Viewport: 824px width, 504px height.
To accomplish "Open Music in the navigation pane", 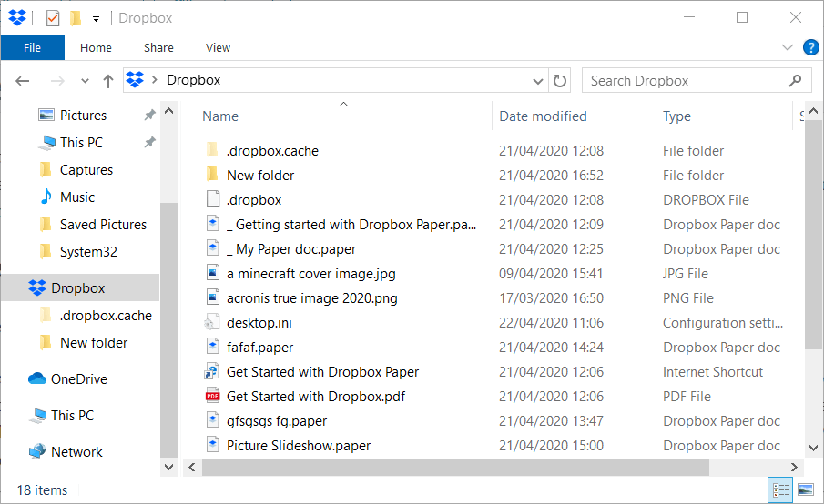I will click(77, 197).
